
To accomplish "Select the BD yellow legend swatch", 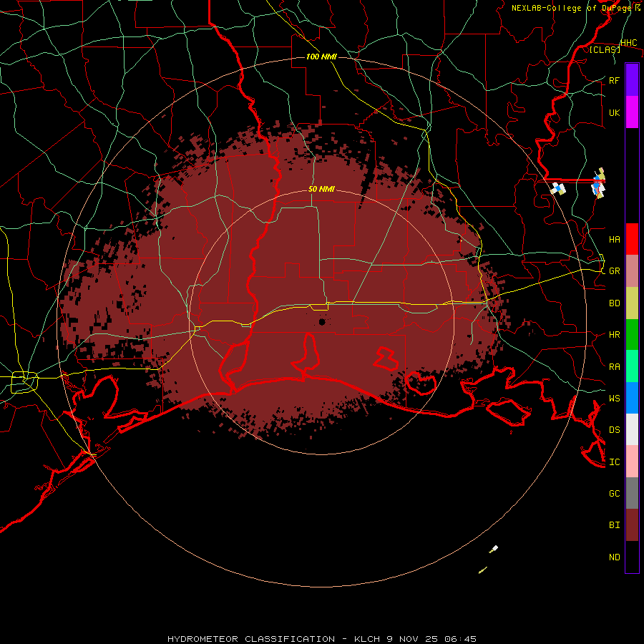I will [632, 303].
